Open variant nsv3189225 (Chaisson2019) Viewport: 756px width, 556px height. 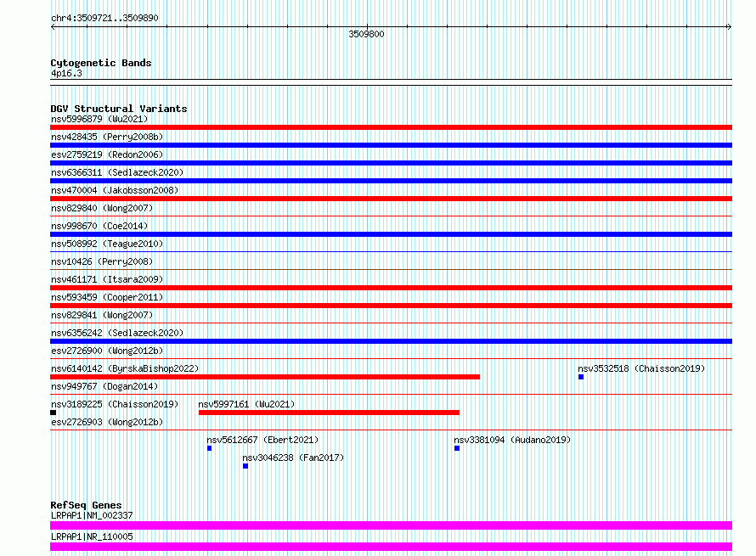[x=115, y=404]
